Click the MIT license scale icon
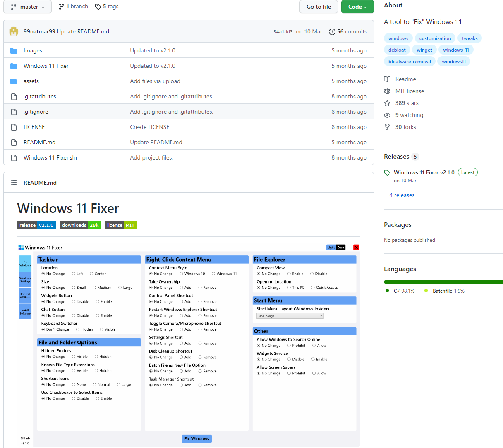This screenshot has width=503, height=448. coord(387,91)
